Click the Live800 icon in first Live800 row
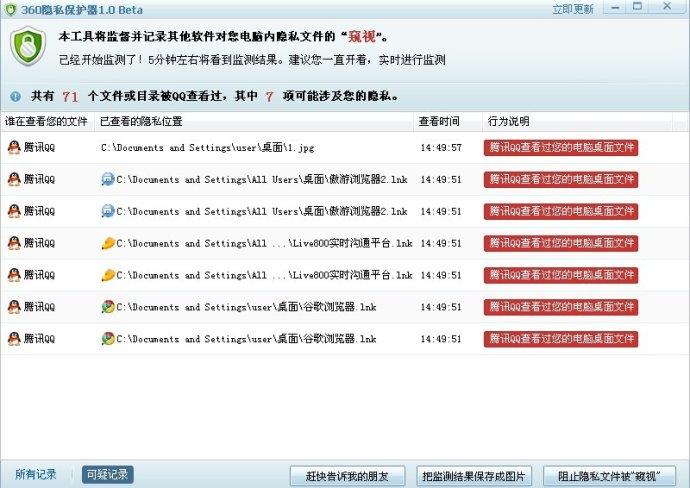This screenshot has width=690, height=488. 108,243
